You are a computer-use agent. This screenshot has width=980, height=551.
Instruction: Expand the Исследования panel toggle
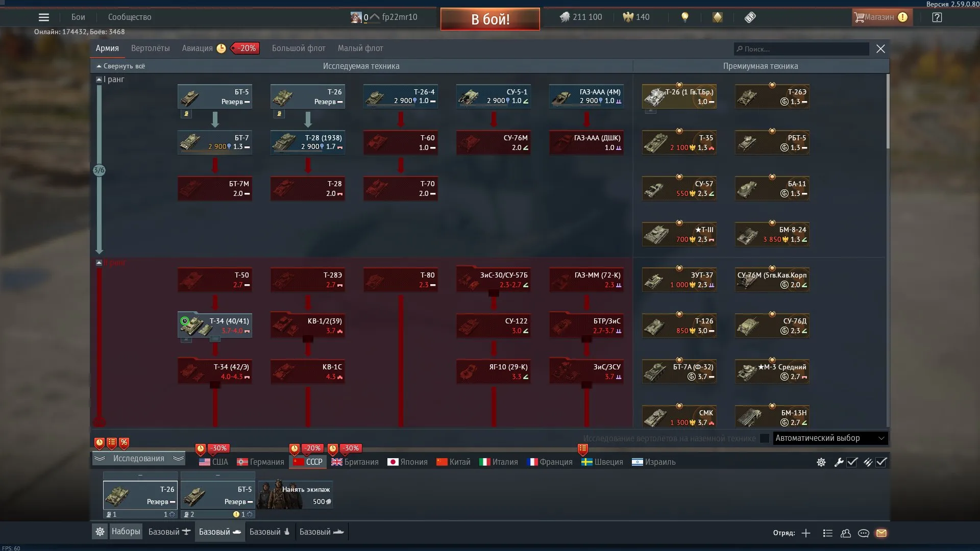point(139,459)
